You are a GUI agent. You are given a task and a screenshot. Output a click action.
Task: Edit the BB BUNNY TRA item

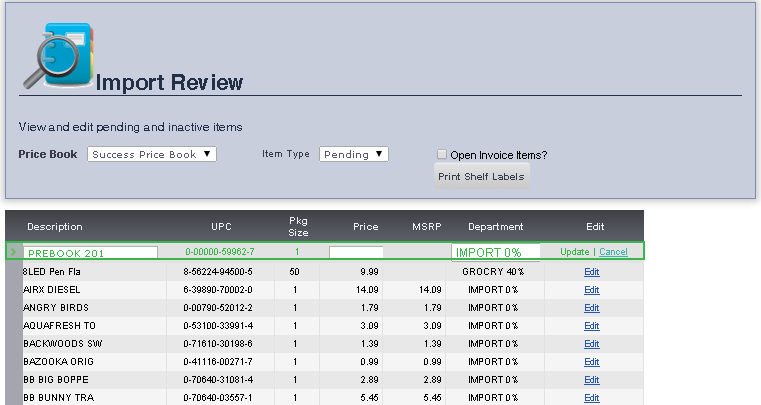tap(592, 398)
